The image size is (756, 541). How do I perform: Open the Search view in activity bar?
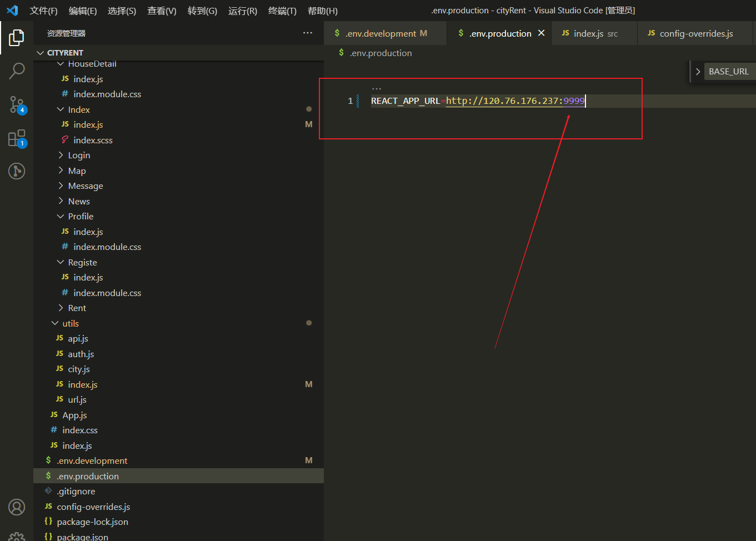click(17, 71)
